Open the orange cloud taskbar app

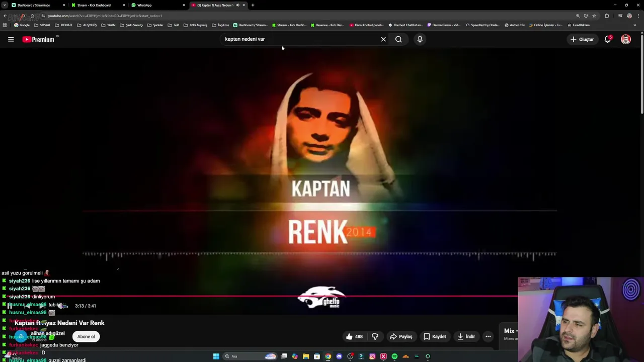(x=406, y=356)
